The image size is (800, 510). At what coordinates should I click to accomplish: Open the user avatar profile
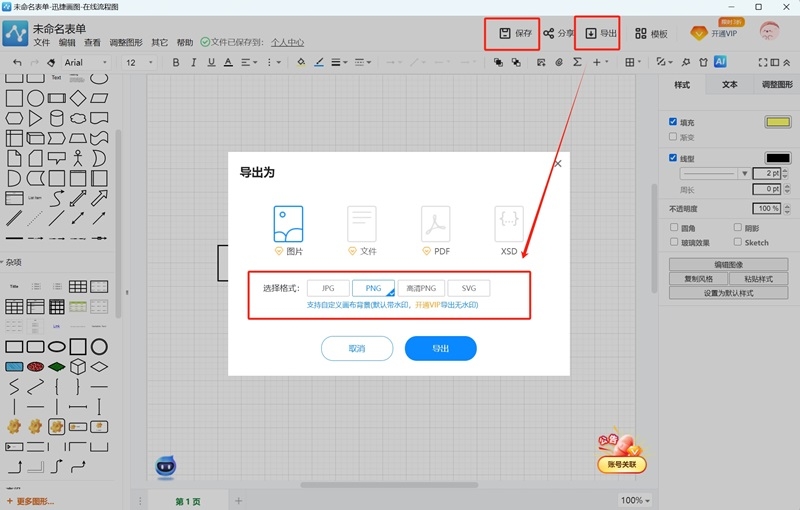click(769, 32)
